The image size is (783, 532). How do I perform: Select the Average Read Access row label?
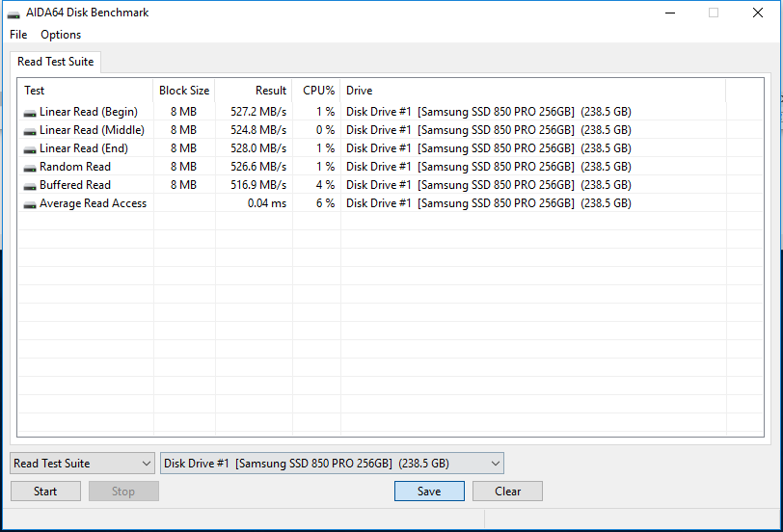[x=93, y=203]
